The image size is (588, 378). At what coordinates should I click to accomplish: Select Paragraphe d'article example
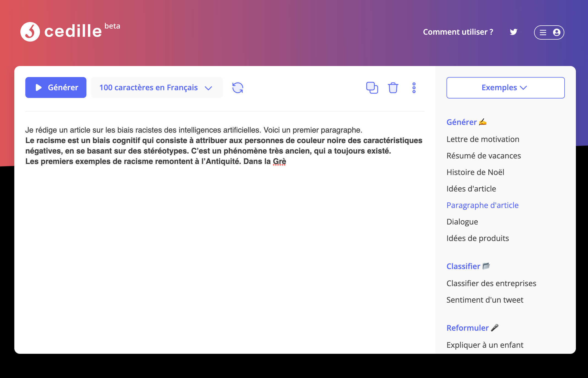[482, 205]
